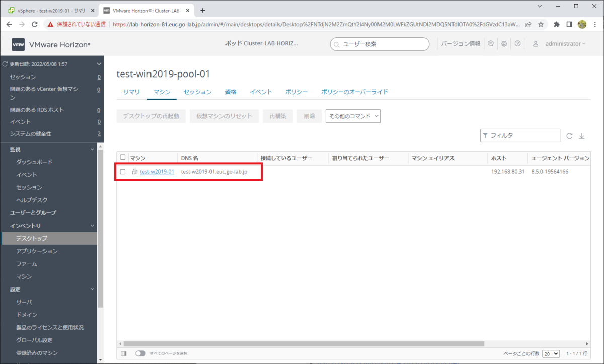Export the table with the download icon
The height and width of the screenshot is (364, 604).
(x=582, y=136)
